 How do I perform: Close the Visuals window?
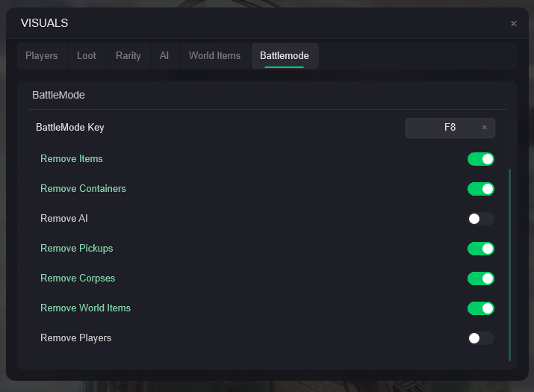(513, 24)
